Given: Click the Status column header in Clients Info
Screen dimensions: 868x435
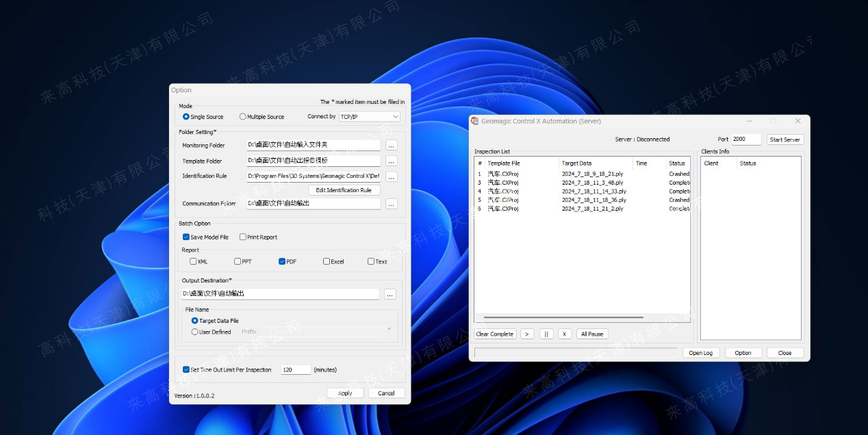Looking at the screenshot, I should [x=769, y=163].
